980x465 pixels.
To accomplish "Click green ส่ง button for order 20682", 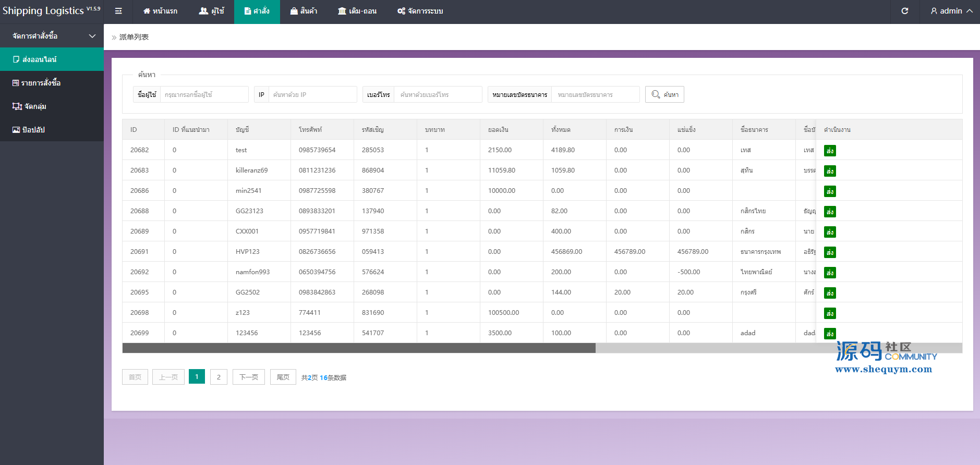I will click(x=829, y=151).
